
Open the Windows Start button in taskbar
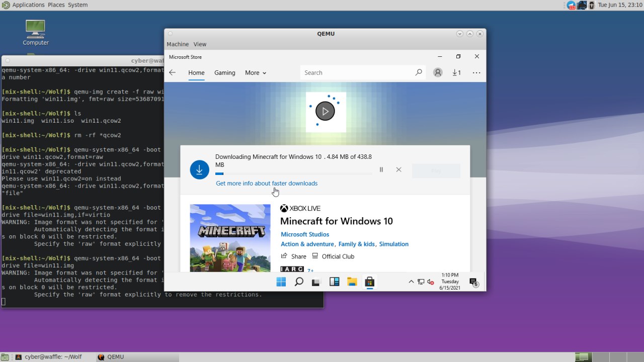click(x=281, y=282)
